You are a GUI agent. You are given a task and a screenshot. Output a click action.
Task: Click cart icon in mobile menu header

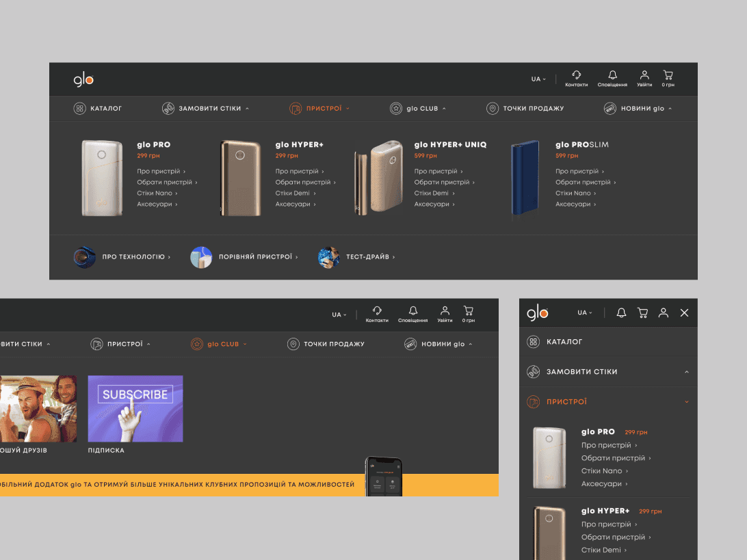pyautogui.click(x=642, y=312)
